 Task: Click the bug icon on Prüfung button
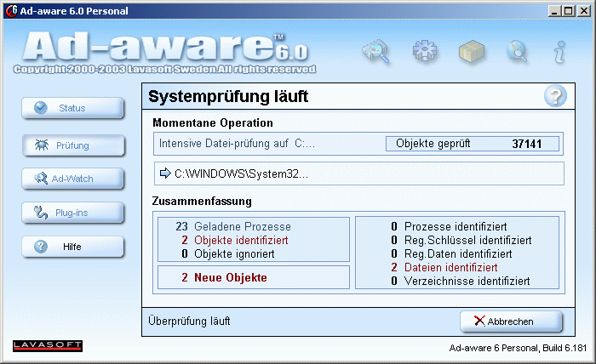click(42, 145)
